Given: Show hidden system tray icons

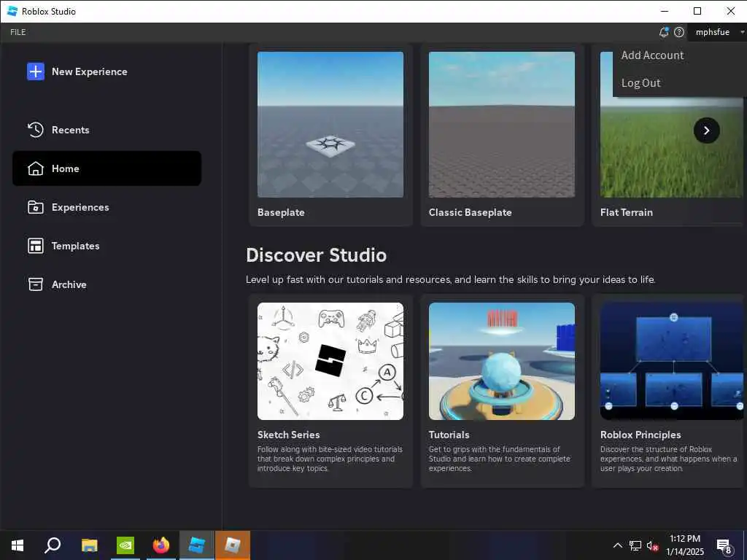Looking at the screenshot, I should [x=617, y=545].
